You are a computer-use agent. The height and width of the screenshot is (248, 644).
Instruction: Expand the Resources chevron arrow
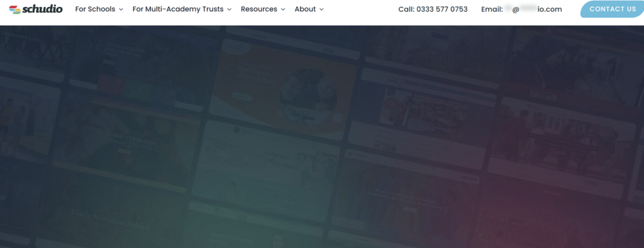point(283,9)
